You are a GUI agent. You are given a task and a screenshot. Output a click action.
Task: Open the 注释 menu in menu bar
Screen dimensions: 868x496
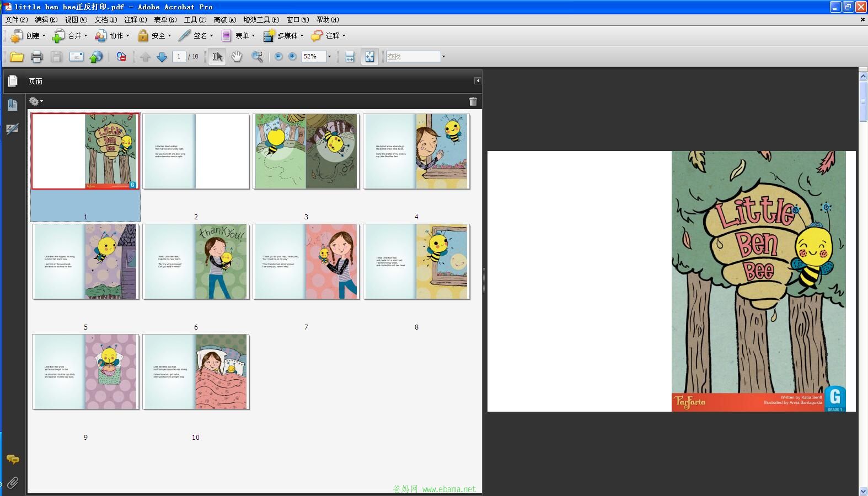tap(136, 20)
